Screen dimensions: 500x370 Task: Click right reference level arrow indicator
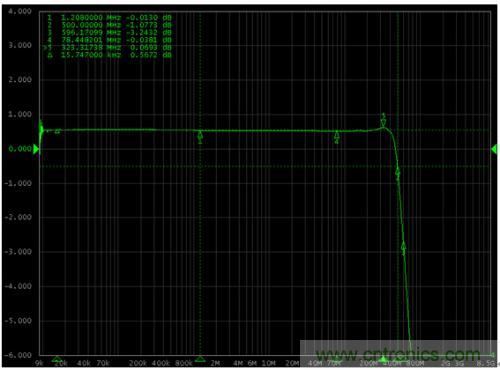pyautogui.click(x=494, y=149)
